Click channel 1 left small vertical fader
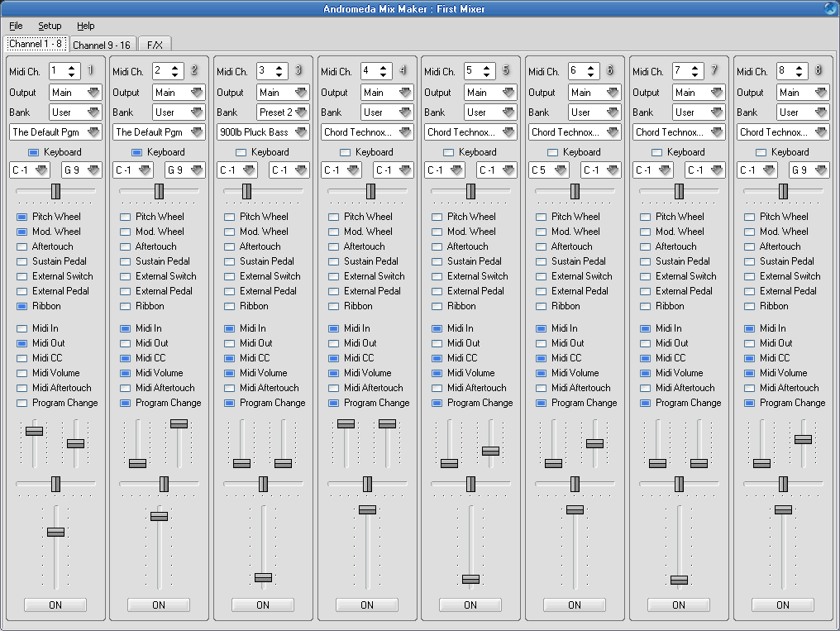840x631 pixels. tap(34, 431)
